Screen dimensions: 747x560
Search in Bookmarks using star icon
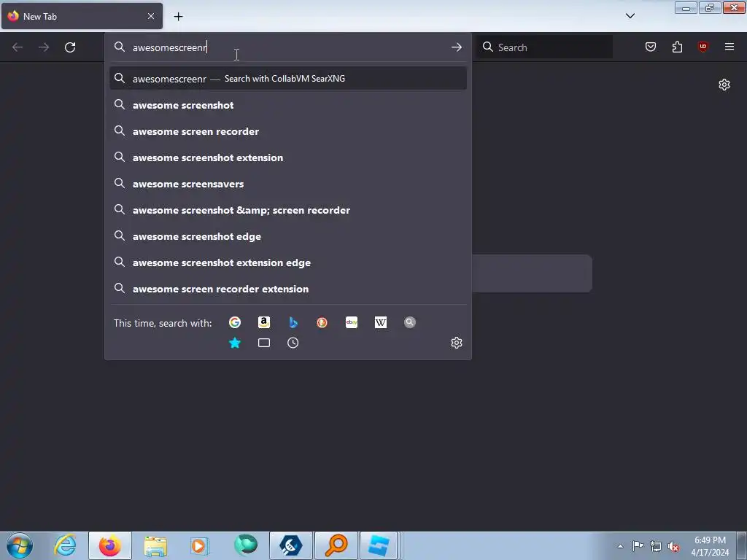tap(235, 343)
